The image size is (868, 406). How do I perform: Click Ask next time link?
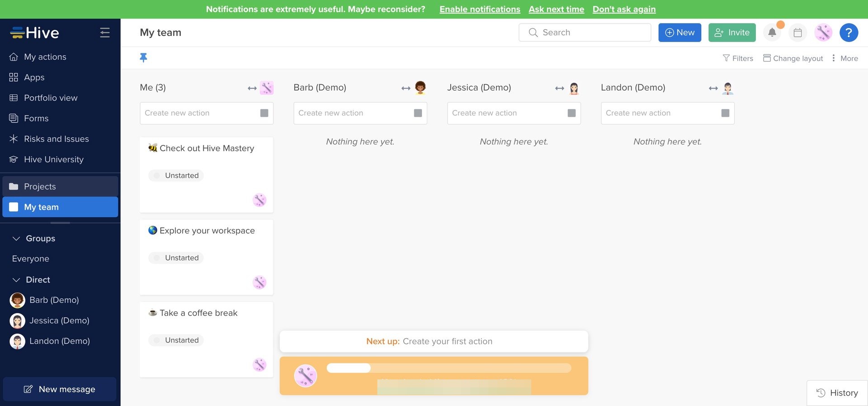(557, 9)
